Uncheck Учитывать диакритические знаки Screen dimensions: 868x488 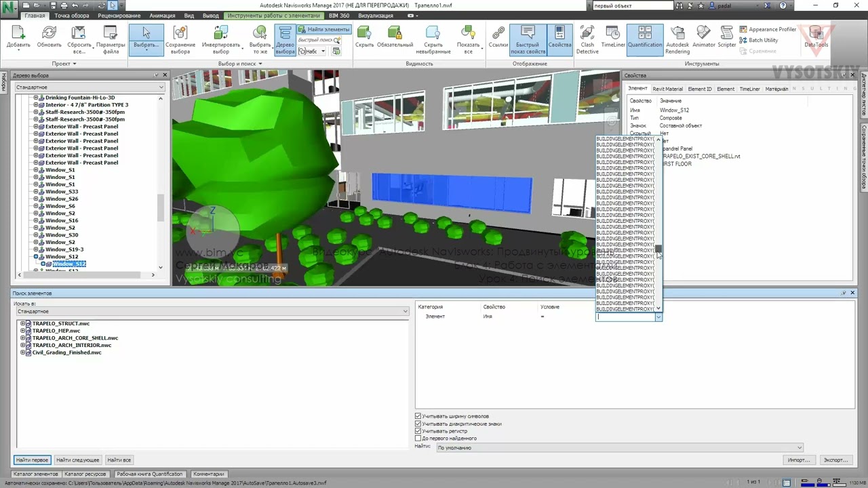point(418,424)
